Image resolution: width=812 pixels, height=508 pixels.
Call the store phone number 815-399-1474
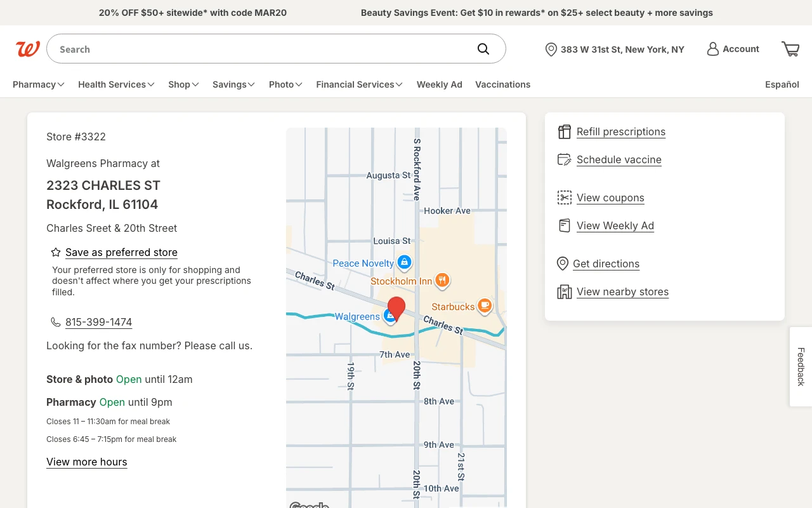(98, 322)
